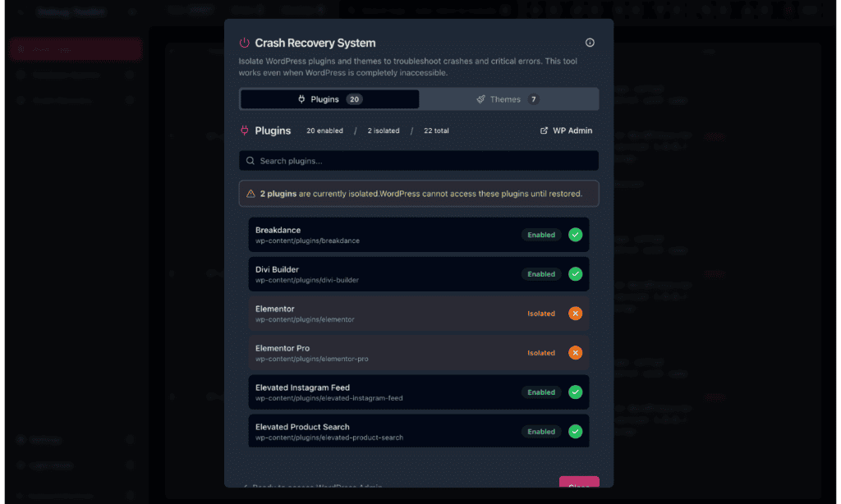The image size is (841, 504).
Task: Open the info icon in Crash Recovery header
Action: click(x=590, y=43)
